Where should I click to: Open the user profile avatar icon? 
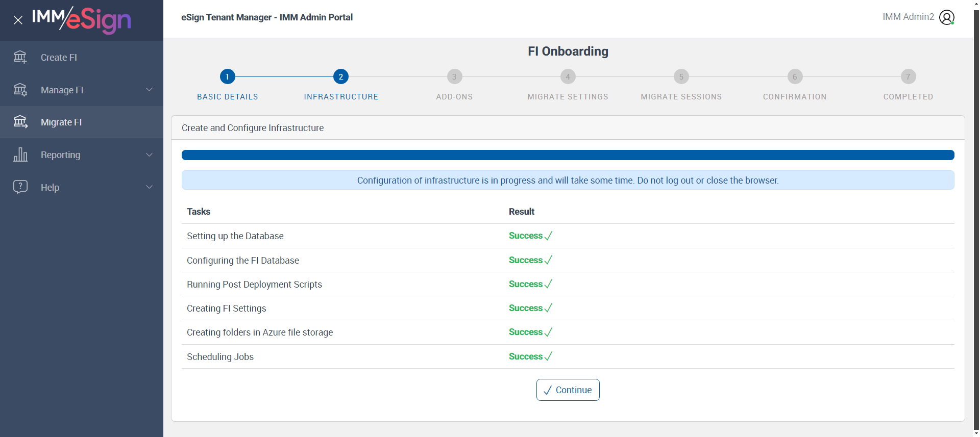coord(947,17)
